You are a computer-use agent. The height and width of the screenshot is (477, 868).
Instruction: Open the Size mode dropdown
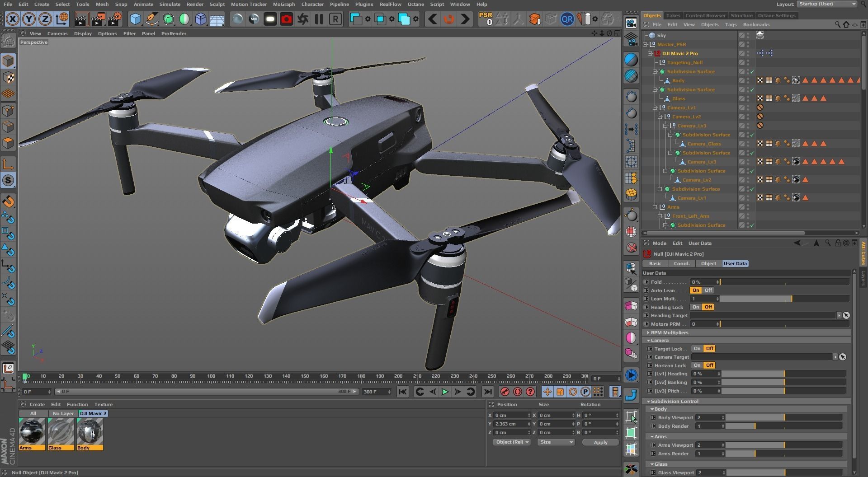[556, 442]
